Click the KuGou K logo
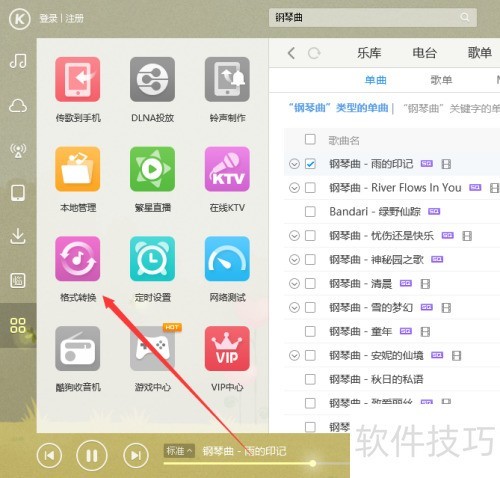This screenshot has height=478, width=500. (x=20, y=19)
